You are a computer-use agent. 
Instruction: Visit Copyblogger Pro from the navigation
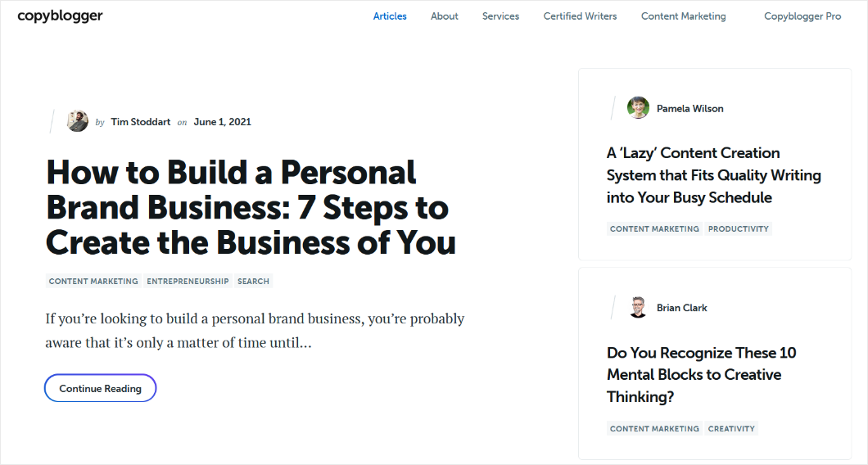(x=802, y=16)
